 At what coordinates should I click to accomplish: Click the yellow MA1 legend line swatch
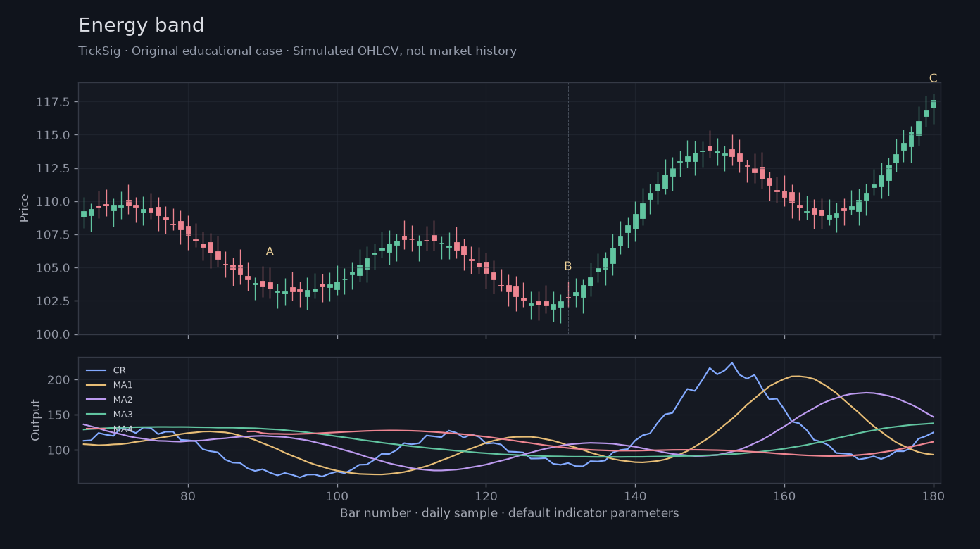click(x=96, y=385)
